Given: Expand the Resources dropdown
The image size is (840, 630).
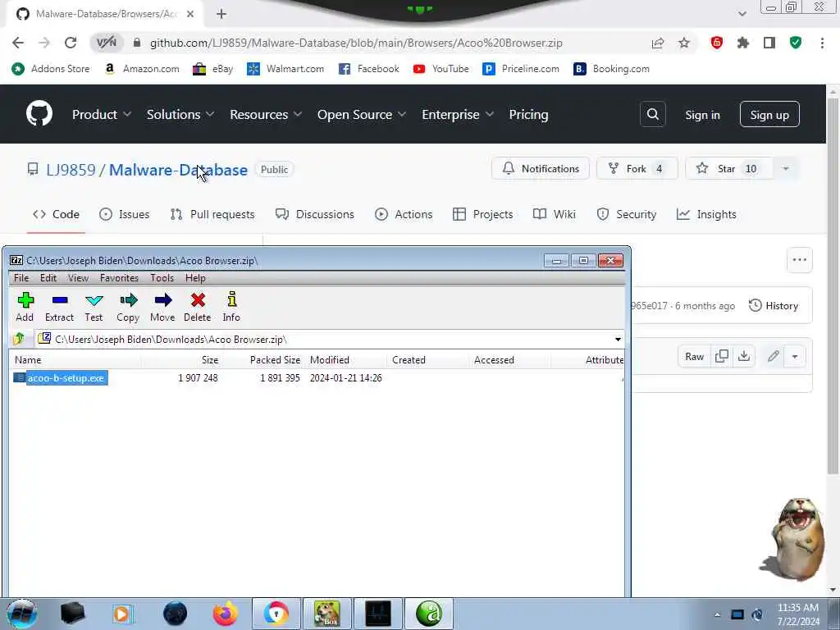Looking at the screenshot, I should pyautogui.click(x=266, y=115).
